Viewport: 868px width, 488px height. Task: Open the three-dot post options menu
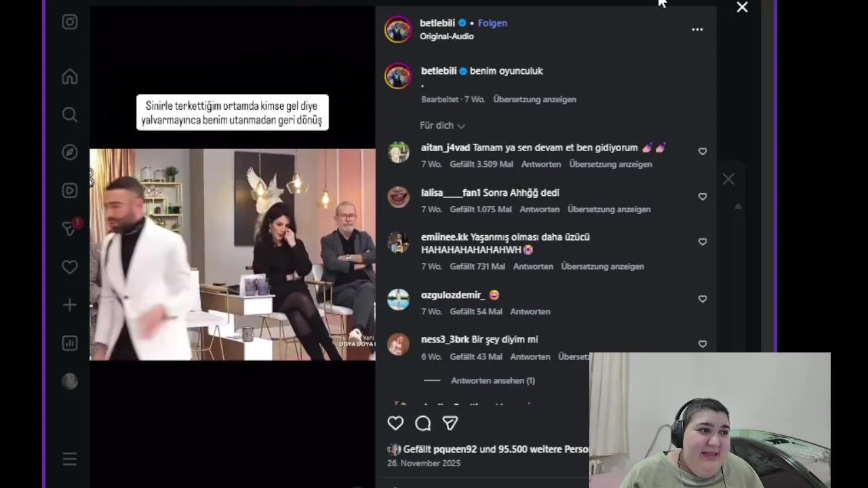[x=697, y=30]
